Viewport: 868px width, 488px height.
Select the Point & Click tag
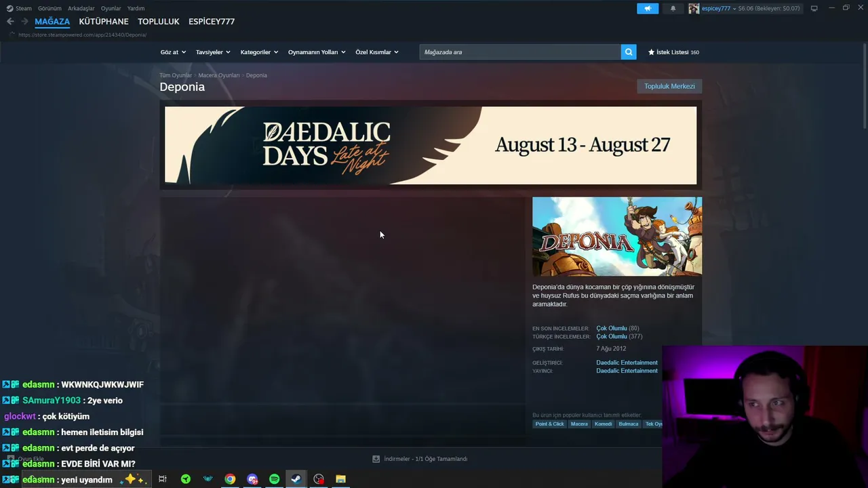point(549,424)
